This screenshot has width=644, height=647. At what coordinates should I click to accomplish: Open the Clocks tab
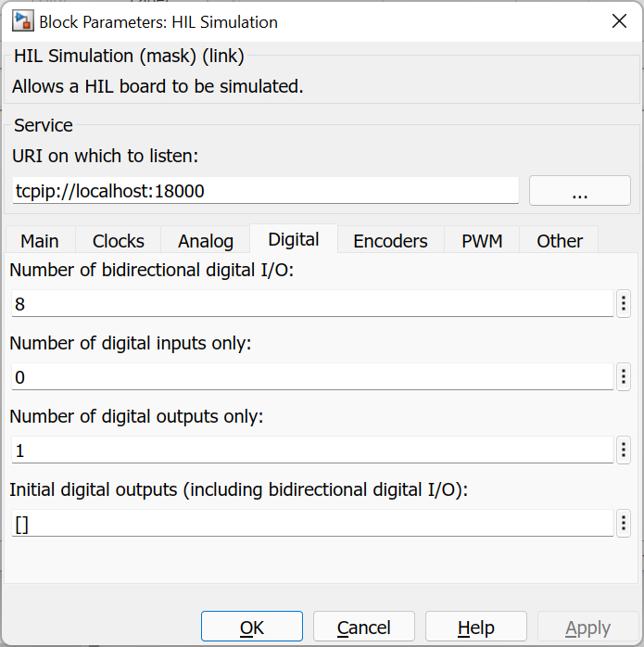click(119, 241)
